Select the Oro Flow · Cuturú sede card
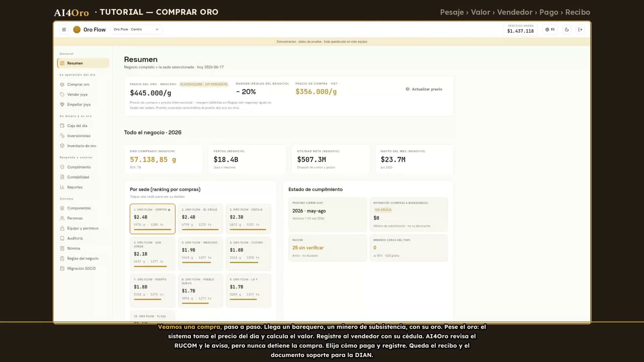 coord(248,253)
